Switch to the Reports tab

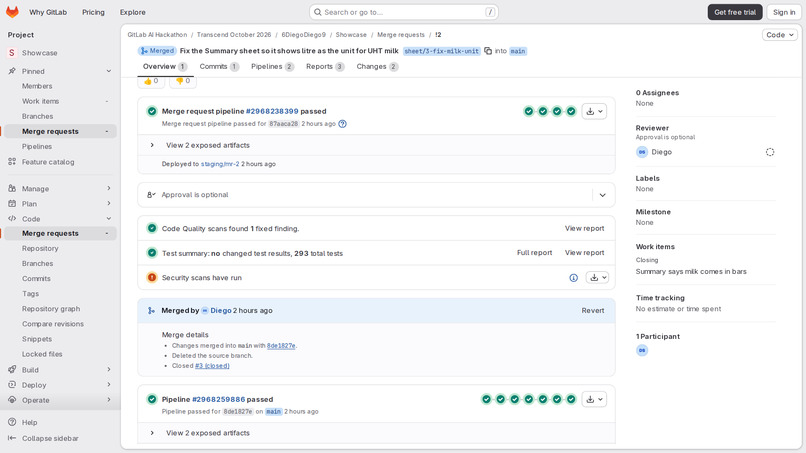[325, 66]
